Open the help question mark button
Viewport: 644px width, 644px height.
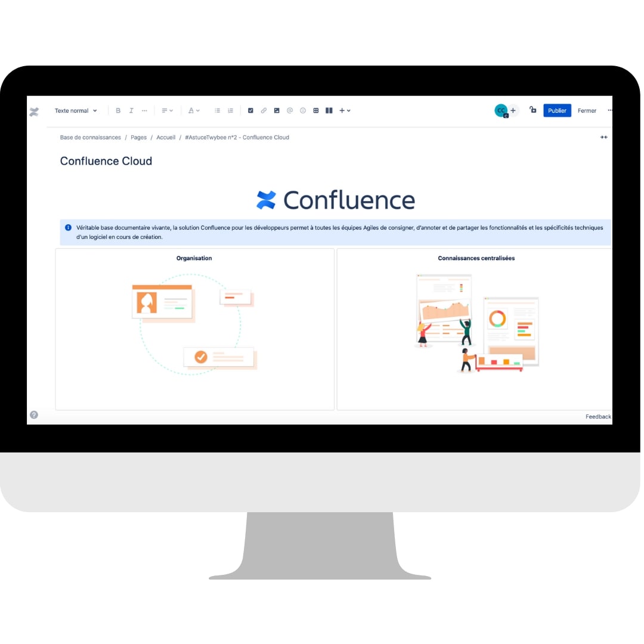(x=34, y=415)
